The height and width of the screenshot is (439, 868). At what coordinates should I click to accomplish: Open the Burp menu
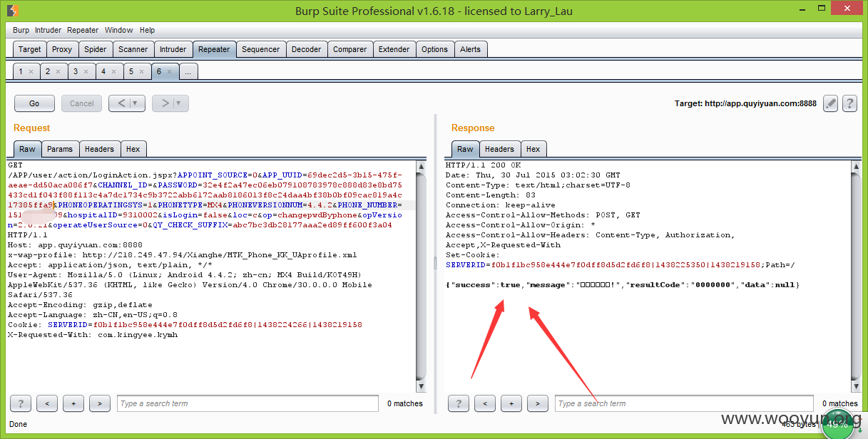[21, 31]
